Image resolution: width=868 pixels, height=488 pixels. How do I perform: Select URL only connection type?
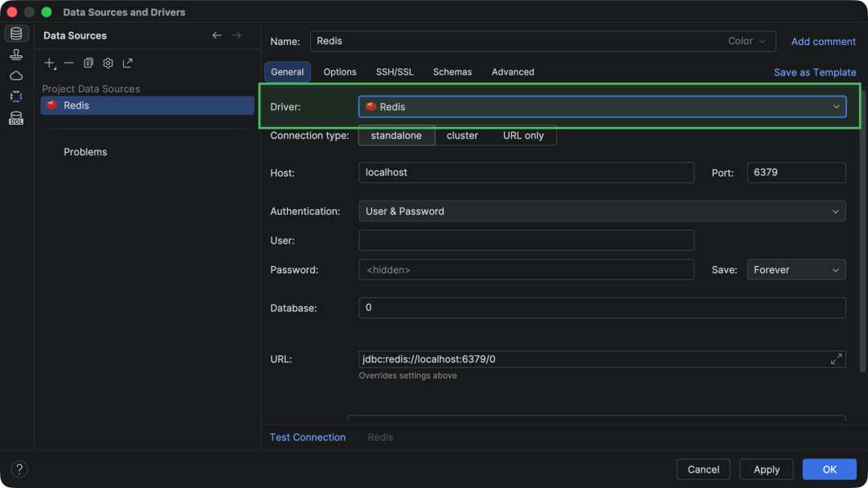523,136
